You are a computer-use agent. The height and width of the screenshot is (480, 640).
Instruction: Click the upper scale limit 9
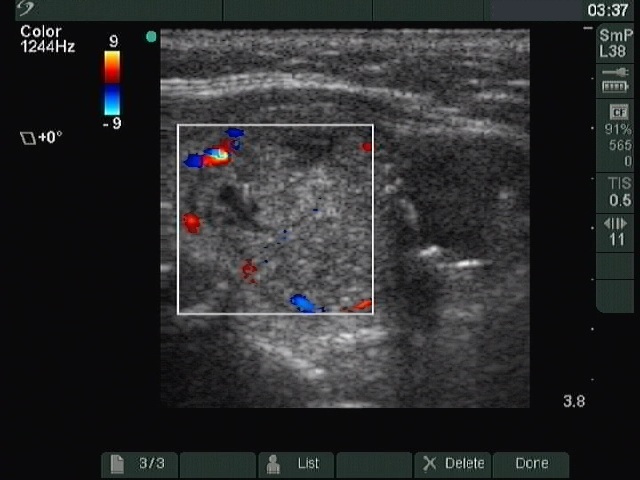point(114,41)
